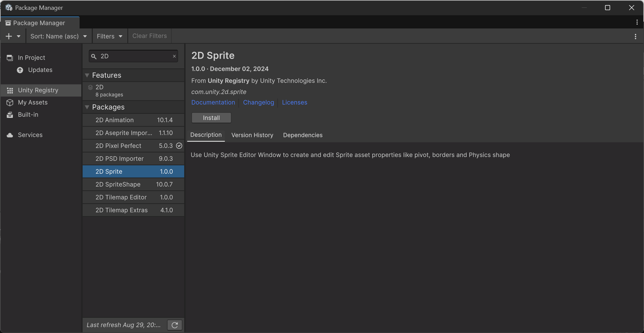Click the Updates arrow icon

pos(20,70)
